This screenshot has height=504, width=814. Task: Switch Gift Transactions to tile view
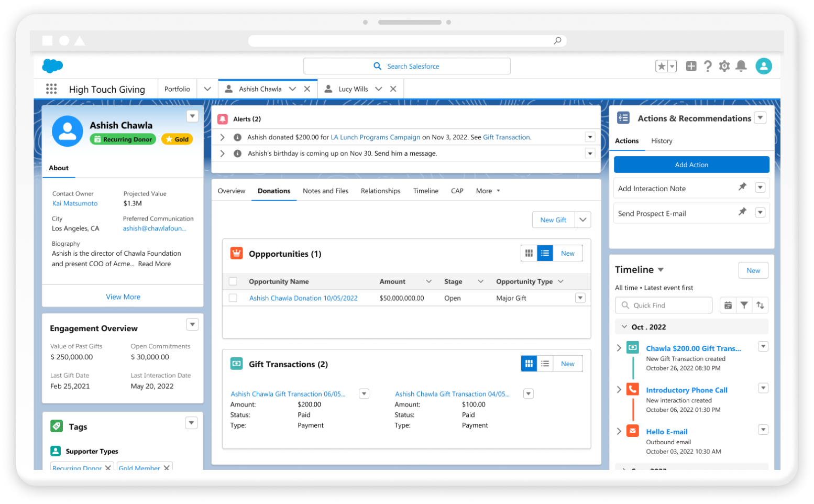pos(529,364)
